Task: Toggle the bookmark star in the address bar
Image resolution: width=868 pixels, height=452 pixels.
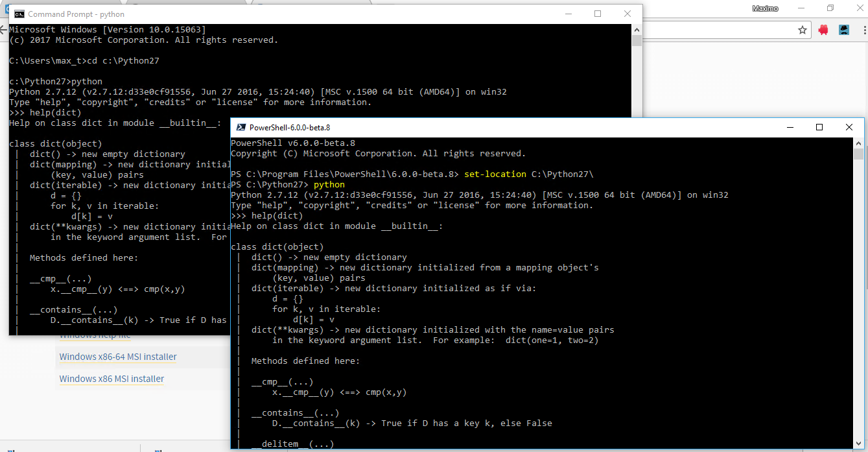Action: pyautogui.click(x=803, y=29)
